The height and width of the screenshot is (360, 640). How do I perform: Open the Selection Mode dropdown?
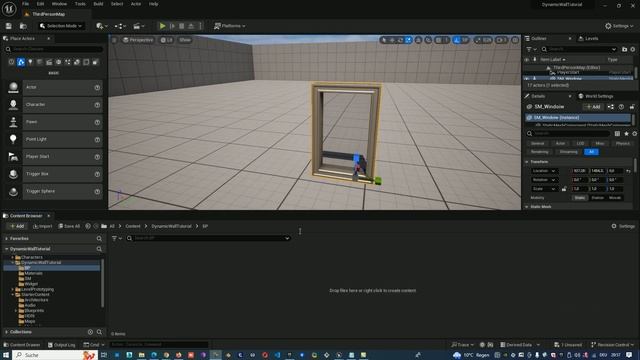pyautogui.click(x=61, y=26)
